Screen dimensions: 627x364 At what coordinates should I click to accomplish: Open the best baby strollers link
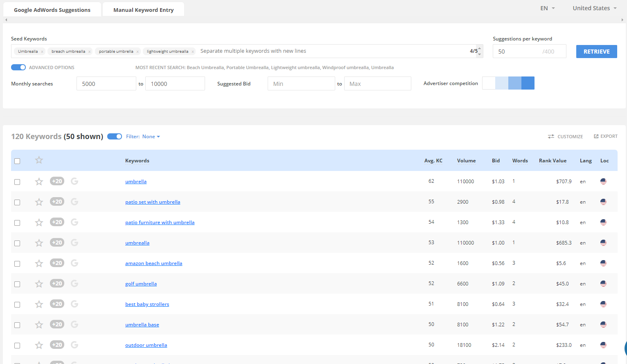[x=147, y=304]
